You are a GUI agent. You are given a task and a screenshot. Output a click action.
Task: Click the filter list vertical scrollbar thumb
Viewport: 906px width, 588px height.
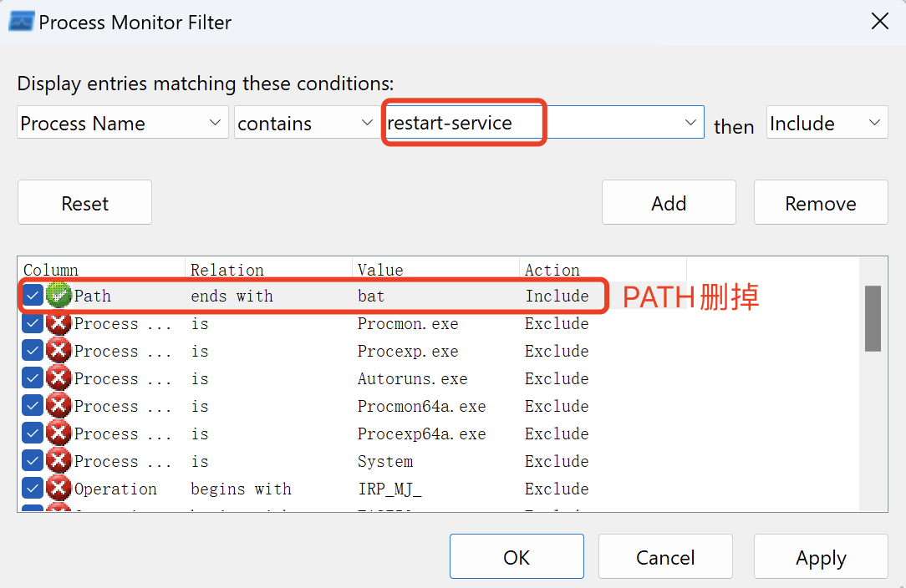873,318
